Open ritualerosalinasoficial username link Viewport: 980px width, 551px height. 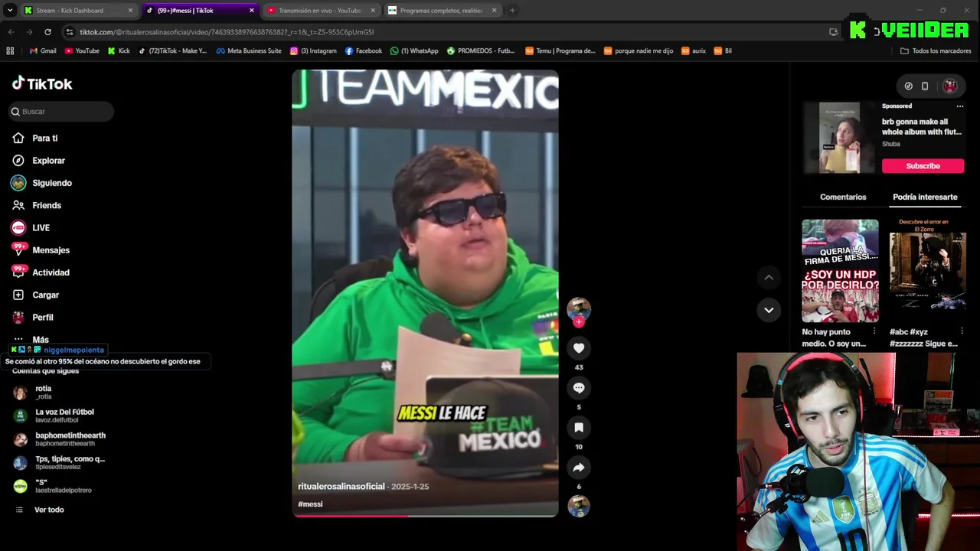click(x=341, y=487)
